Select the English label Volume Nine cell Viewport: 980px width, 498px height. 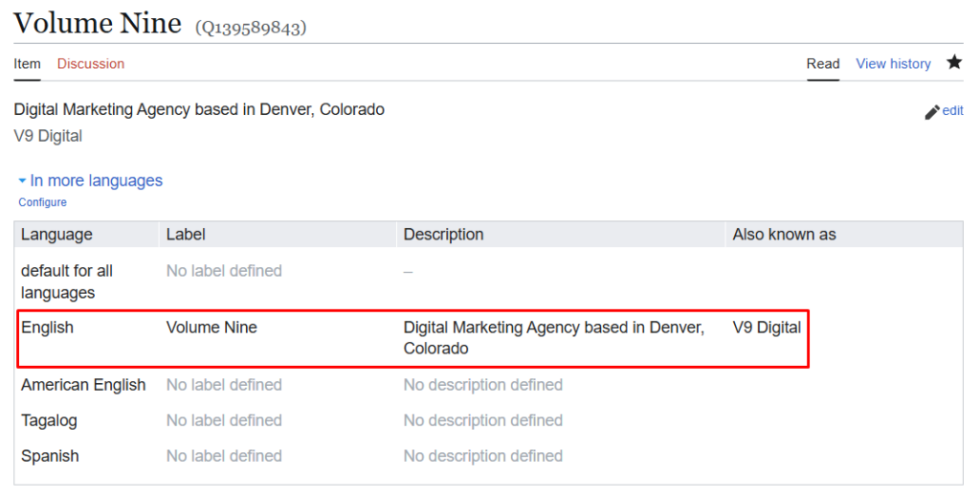point(212,328)
